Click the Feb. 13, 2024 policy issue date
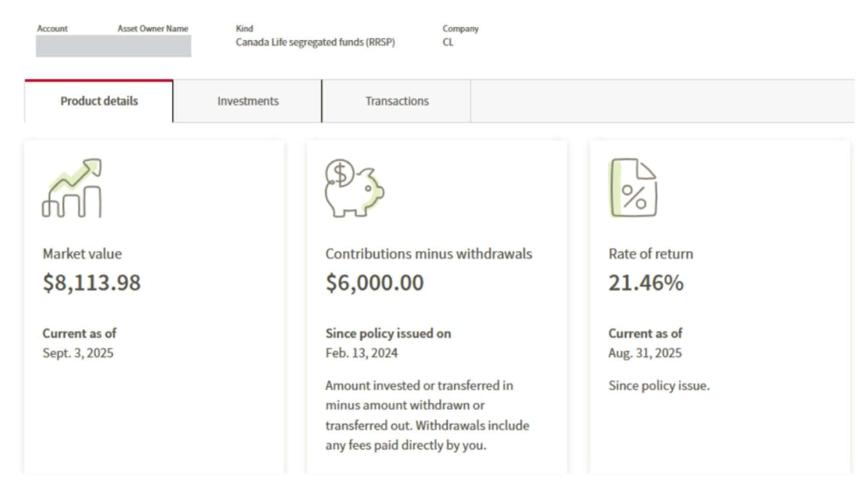 click(x=361, y=353)
